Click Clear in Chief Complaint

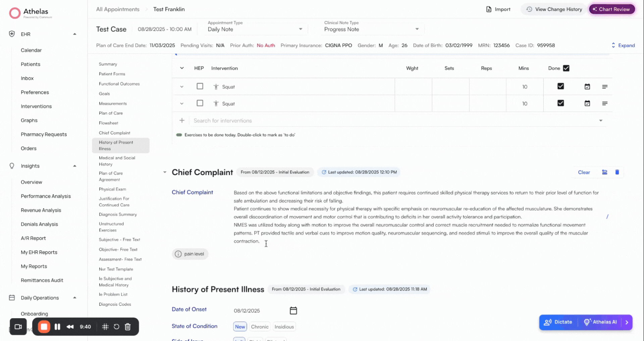pyautogui.click(x=584, y=172)
